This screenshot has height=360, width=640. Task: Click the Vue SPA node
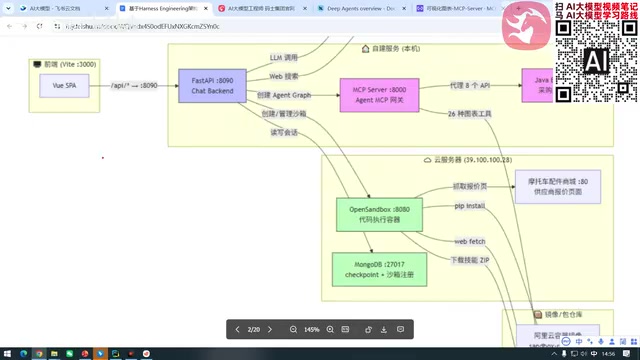pos(64,86)
